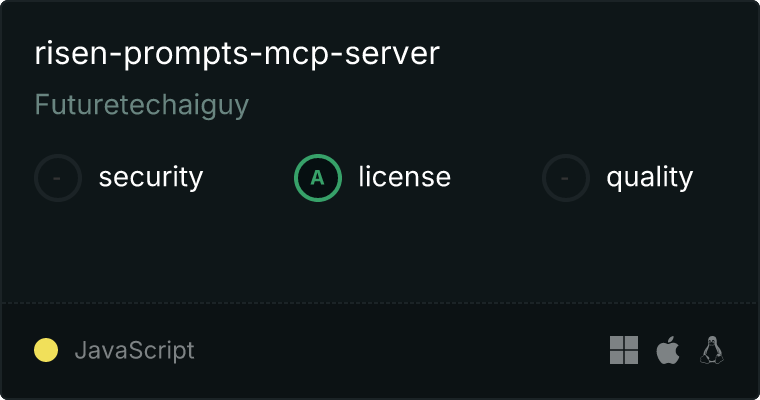Image resolution: width=760 pixels, height=400 pixels.
Task: Click the empty security grade circle
Action: [58, 178]
